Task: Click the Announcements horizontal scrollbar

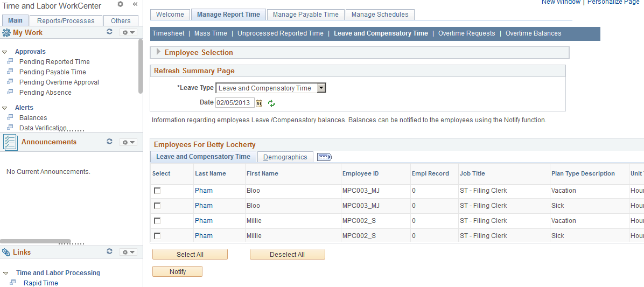Action: (x=36, y=241)
